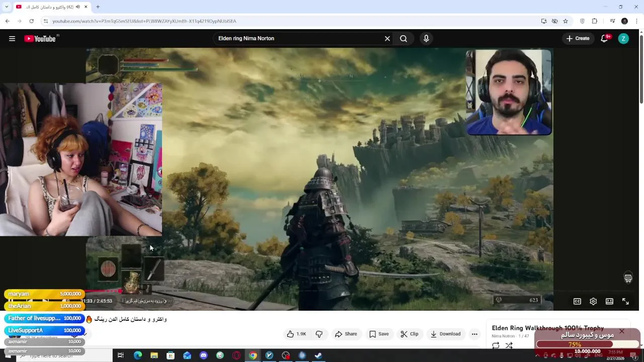Share the video

pos(346,334)
